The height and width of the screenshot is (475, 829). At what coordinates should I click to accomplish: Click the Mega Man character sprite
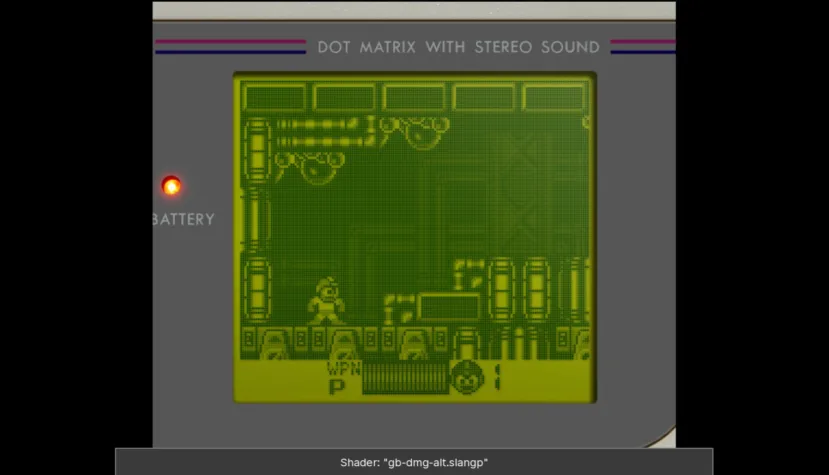pyautogui.click(x=326, y=300)
